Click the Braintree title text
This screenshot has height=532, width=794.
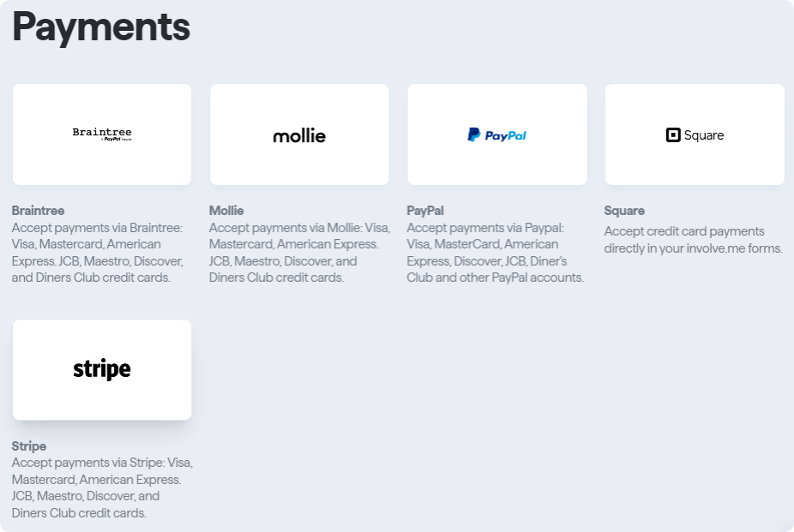click(38, 211)
